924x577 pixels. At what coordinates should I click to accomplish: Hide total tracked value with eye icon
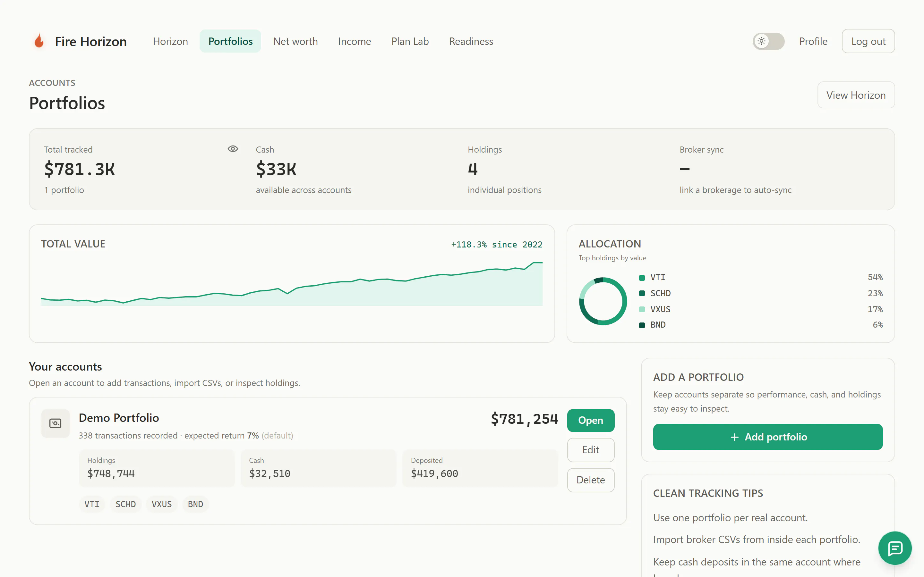point(233,149)
